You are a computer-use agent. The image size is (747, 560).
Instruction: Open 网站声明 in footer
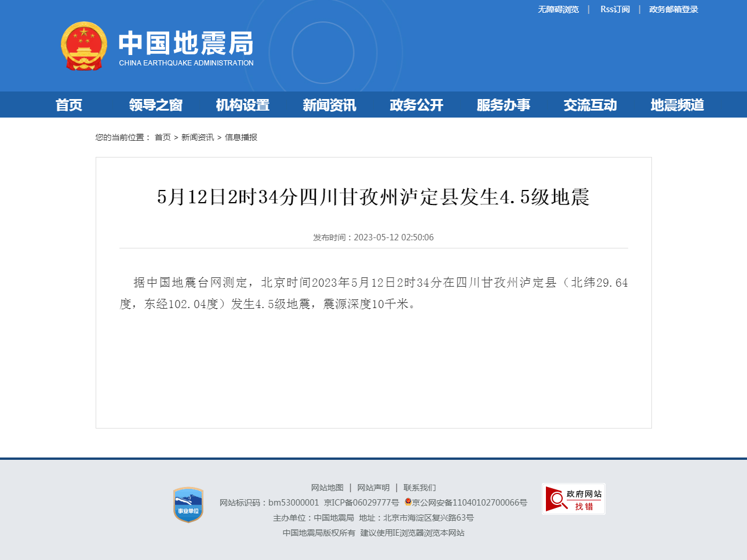[x=374, y=488]
